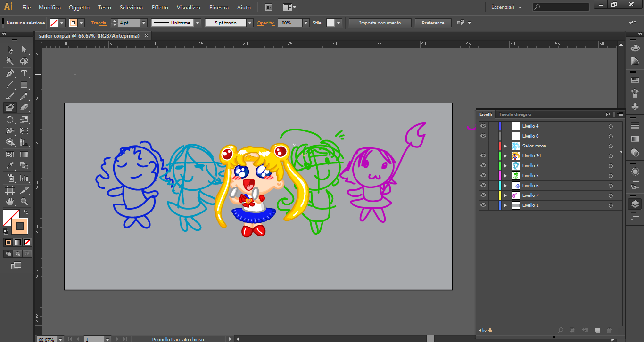
Task: Select the Magic Wand tool
Action: [10, 61]
